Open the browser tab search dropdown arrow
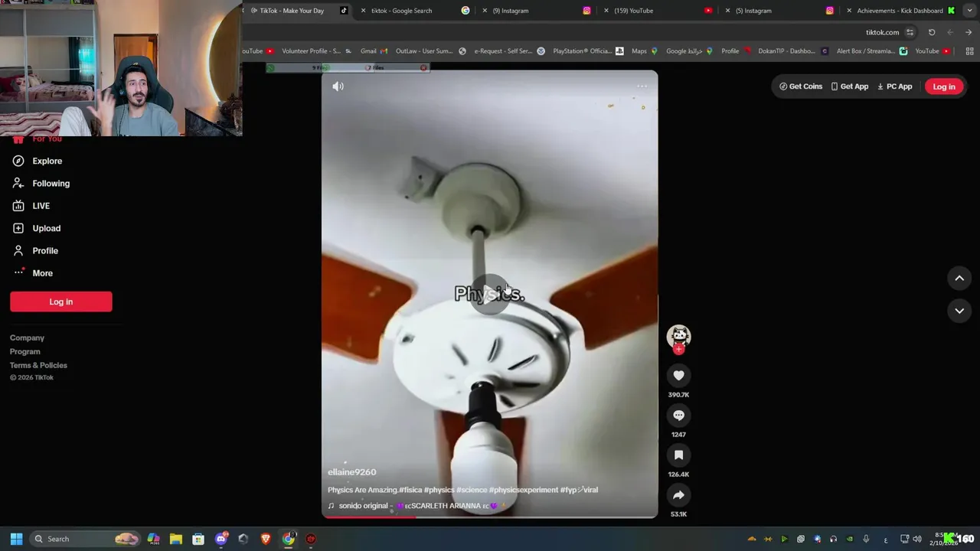The width and height of the screenshot is (980, 551). [x=969, y=11]
